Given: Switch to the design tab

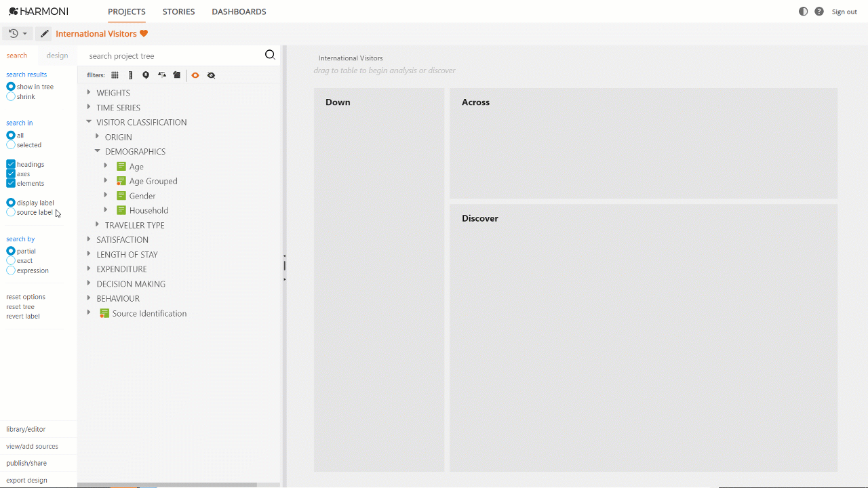Looking at the screenshot, I should 57,56.
